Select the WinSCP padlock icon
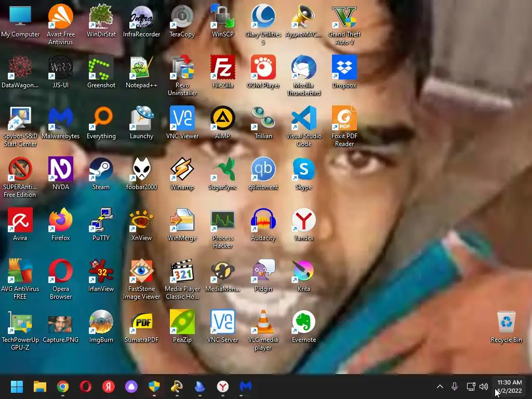 point(222,16)
